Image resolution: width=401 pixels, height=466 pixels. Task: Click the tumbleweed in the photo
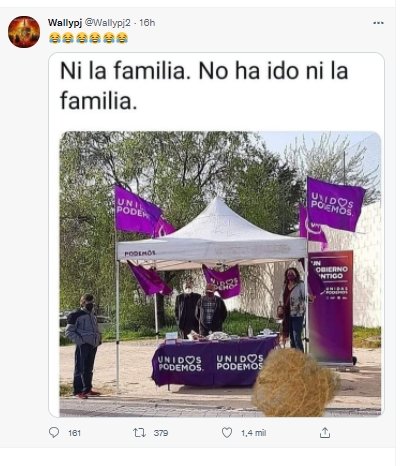click(295, 383)
